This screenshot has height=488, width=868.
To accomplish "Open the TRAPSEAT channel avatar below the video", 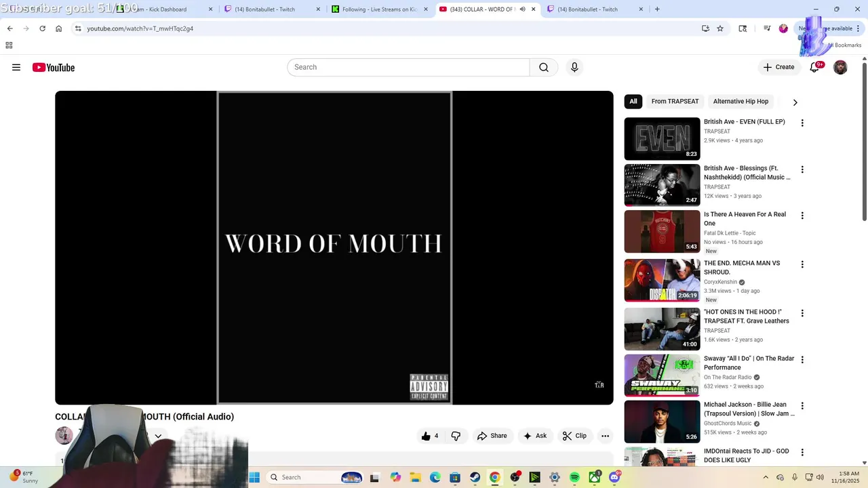I will (64, 435).
